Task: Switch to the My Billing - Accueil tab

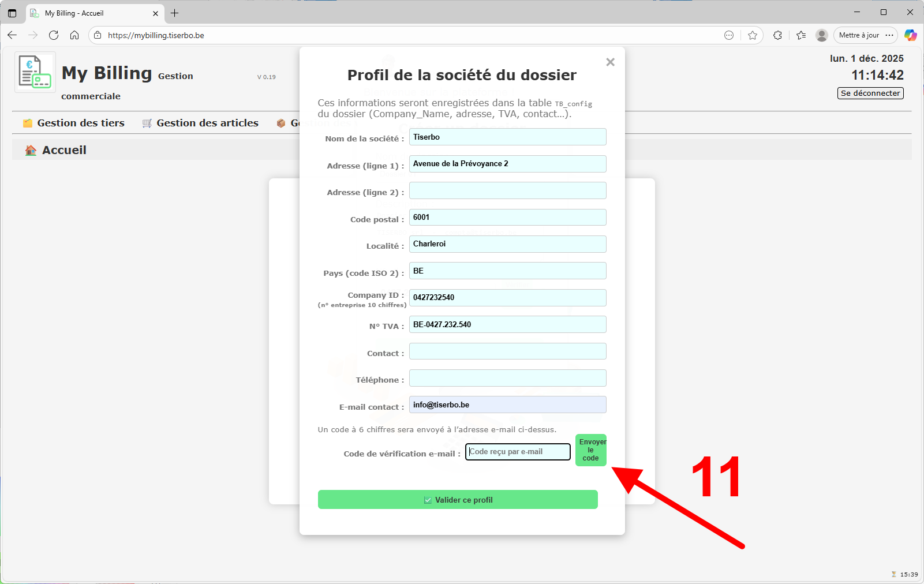Action: (87, 13)
